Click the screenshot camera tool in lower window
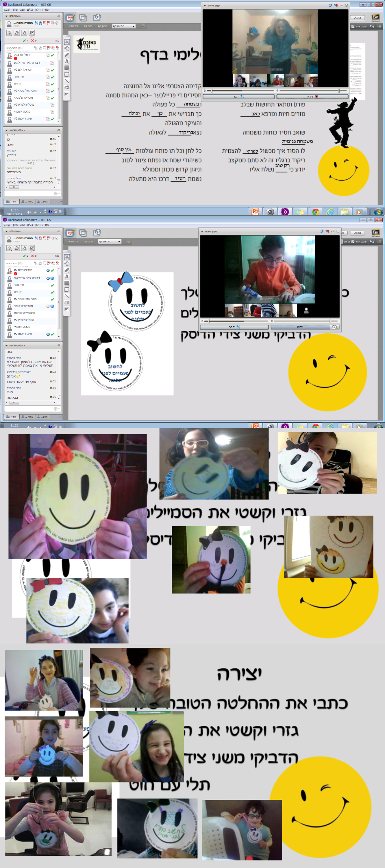This screenshot has width=385, height=868. tap(67, 303)
